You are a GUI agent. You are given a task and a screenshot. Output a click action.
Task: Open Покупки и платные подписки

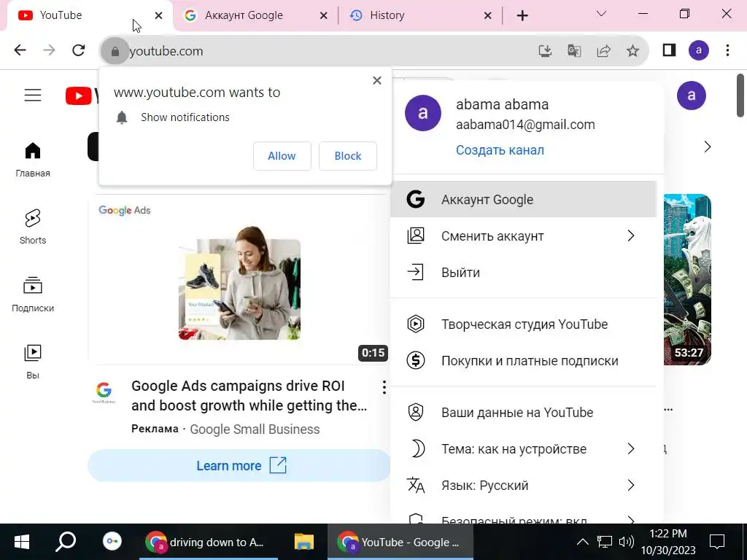pyautogui.click(x=524, y=360)
